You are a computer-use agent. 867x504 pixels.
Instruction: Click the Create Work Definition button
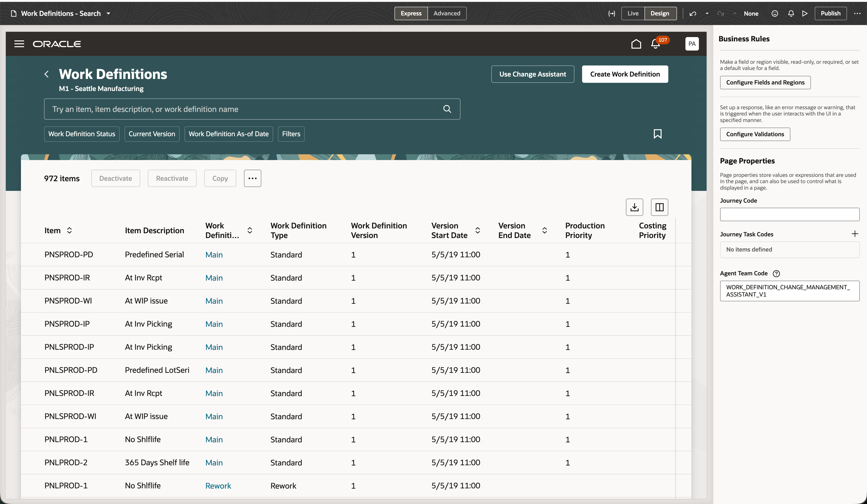pyautogui.click(x=625, y=74)
